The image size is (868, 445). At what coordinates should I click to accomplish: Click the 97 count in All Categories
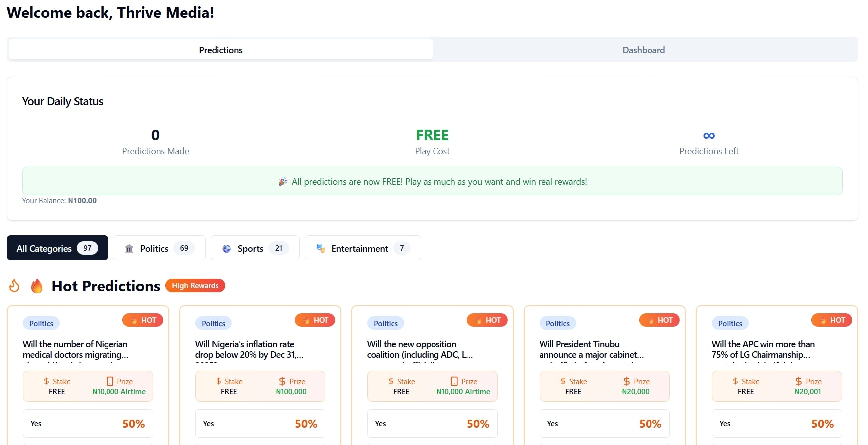click(87, 248)
